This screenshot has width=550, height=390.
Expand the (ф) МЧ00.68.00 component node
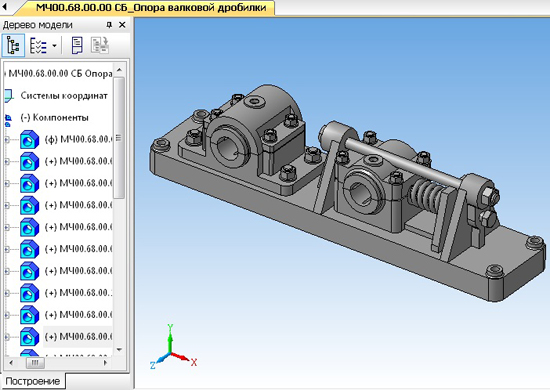pyautogui.click(x=6, y=140)
